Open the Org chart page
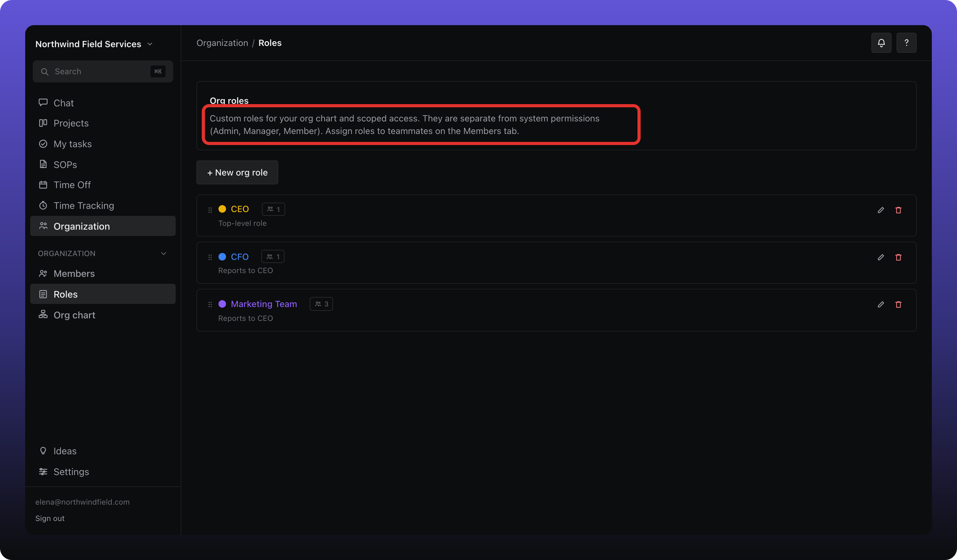957x560 pixels. [x=103, y=315]
